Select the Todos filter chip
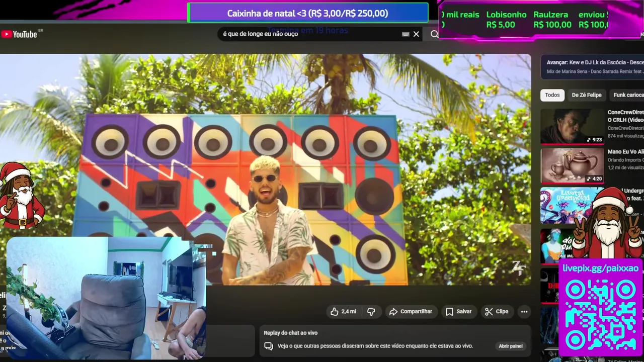Image resolution: width=644 pixels, height=362 pixels. [x=552, y=95]
